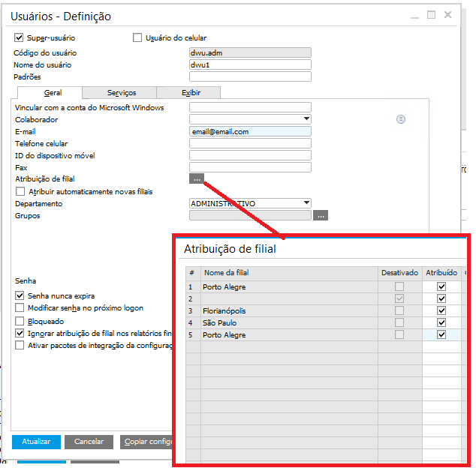Toggle Atribuído checkbox for Florianópolis row
Screen dimensions: 476x468
(441, 310)
